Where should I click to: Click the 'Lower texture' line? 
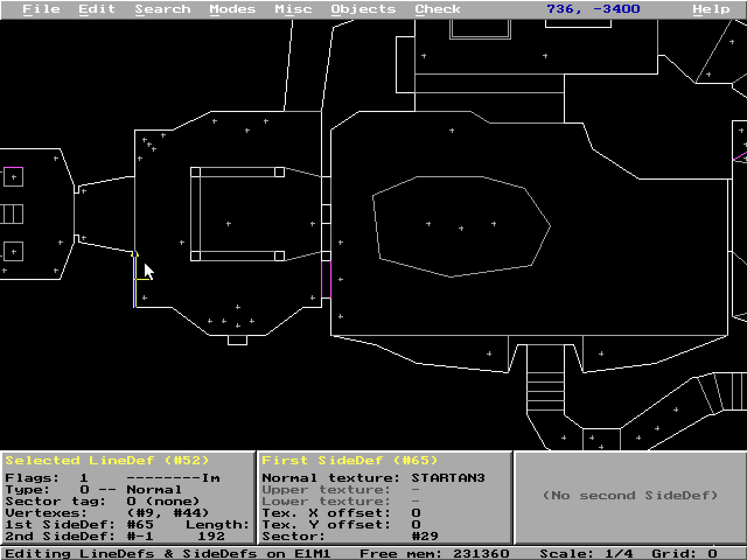[341, 501]
